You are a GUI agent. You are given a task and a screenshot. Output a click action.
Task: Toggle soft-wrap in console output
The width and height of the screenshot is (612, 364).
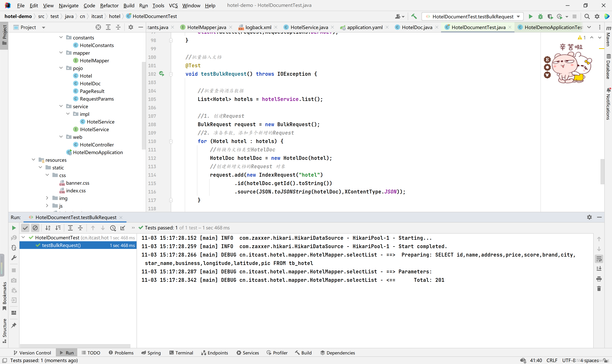[x=599, y=259]
